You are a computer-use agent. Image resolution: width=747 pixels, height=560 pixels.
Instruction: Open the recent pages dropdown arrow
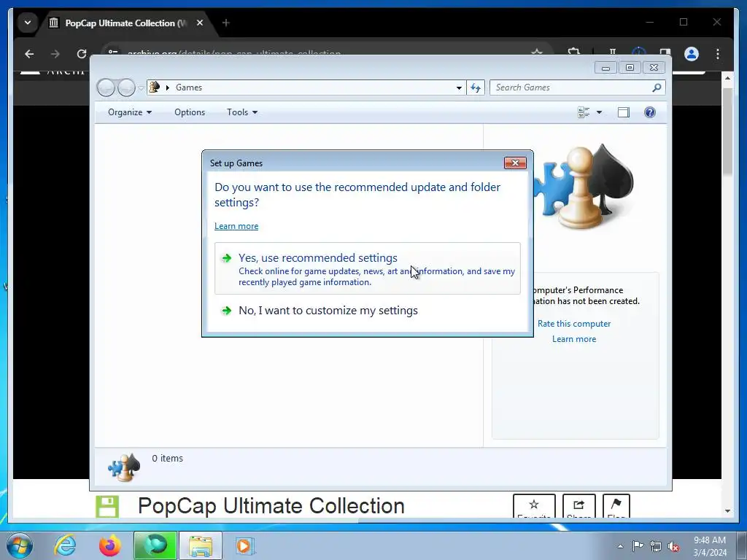click(141, 88)
